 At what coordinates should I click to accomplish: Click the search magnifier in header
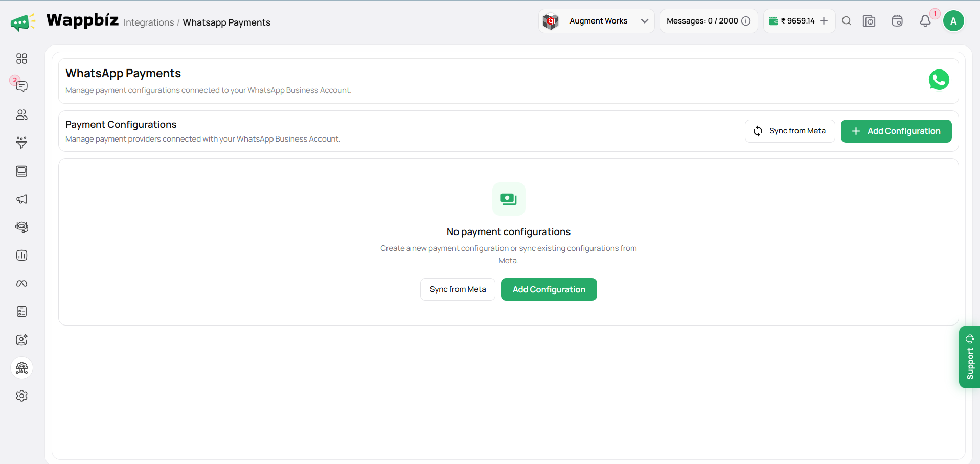pyautogui.click(x=847, y=21)
